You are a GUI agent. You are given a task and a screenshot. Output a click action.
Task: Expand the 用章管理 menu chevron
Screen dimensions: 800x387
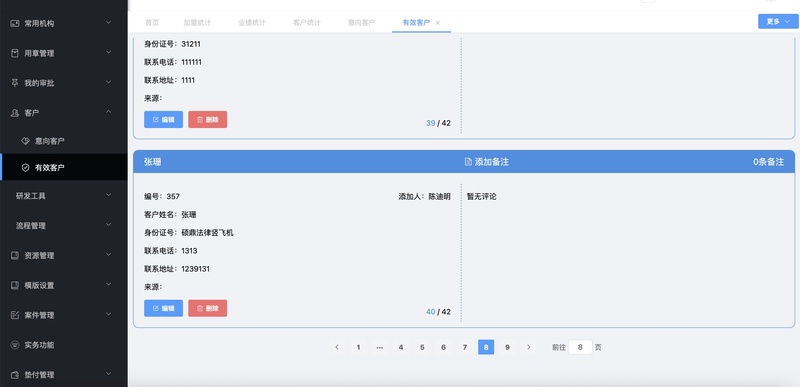pyautogui.click(x=108, y=52)
